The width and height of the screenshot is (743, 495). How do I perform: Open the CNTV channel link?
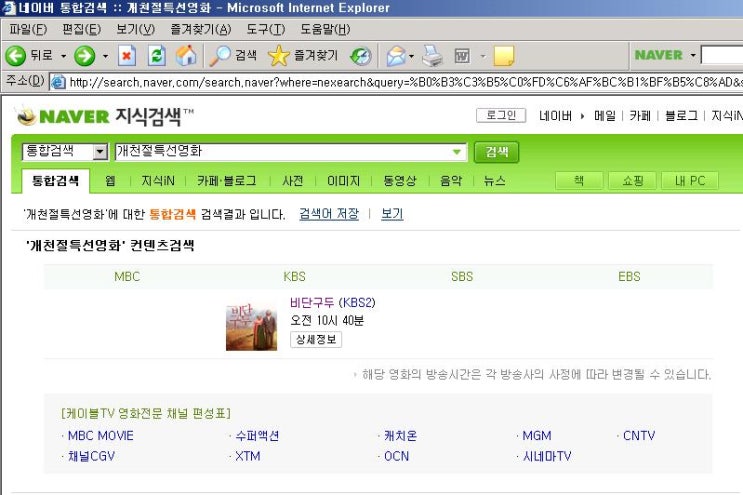639,436
